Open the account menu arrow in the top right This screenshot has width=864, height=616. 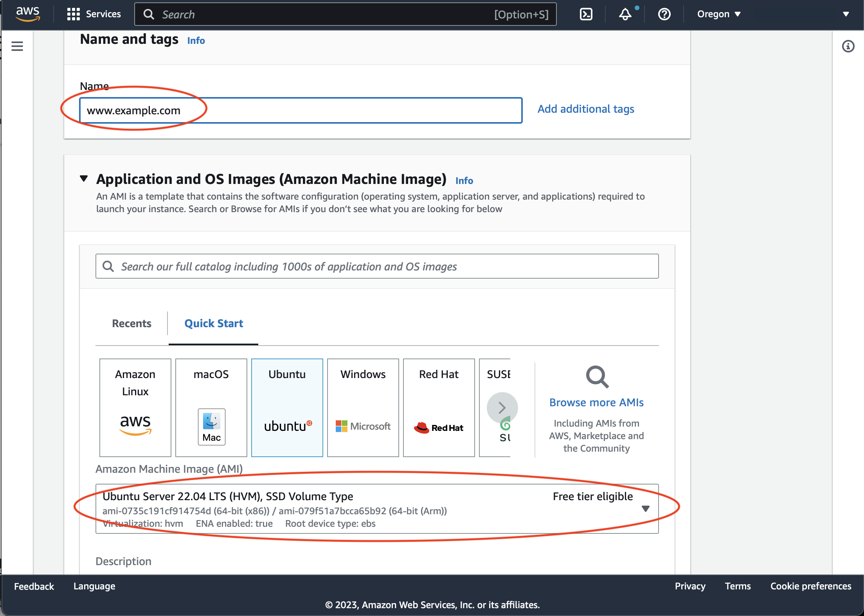pos(846,14)
